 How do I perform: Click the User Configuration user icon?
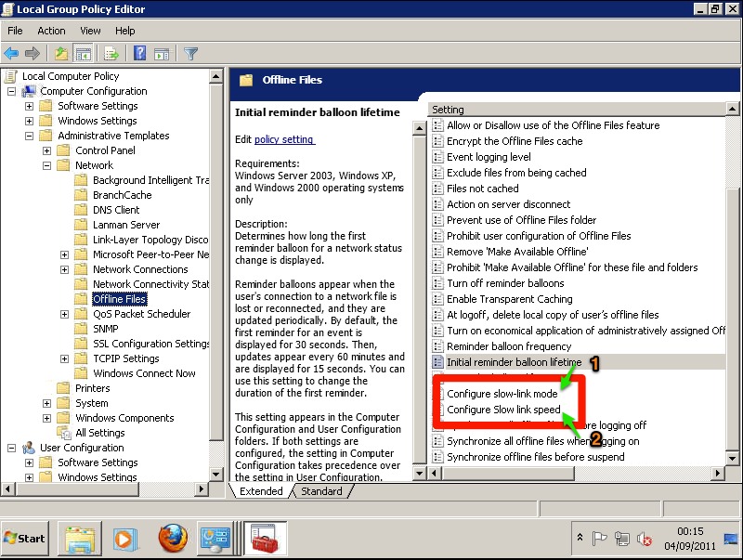[29, 448]
